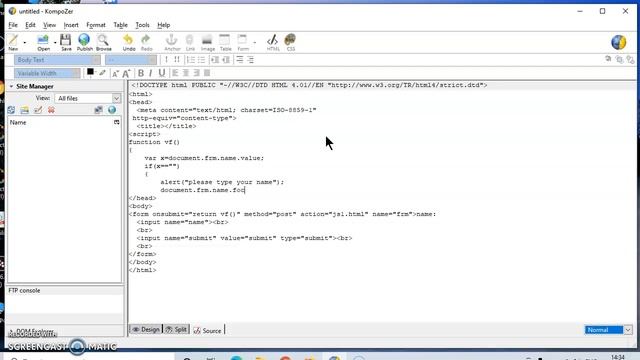Increase font size with large A icon

click(x=126, y=73)
